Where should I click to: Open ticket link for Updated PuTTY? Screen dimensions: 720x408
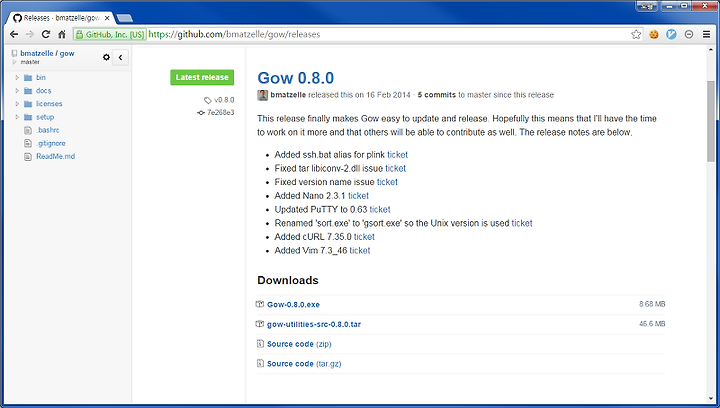coord(380,210)
